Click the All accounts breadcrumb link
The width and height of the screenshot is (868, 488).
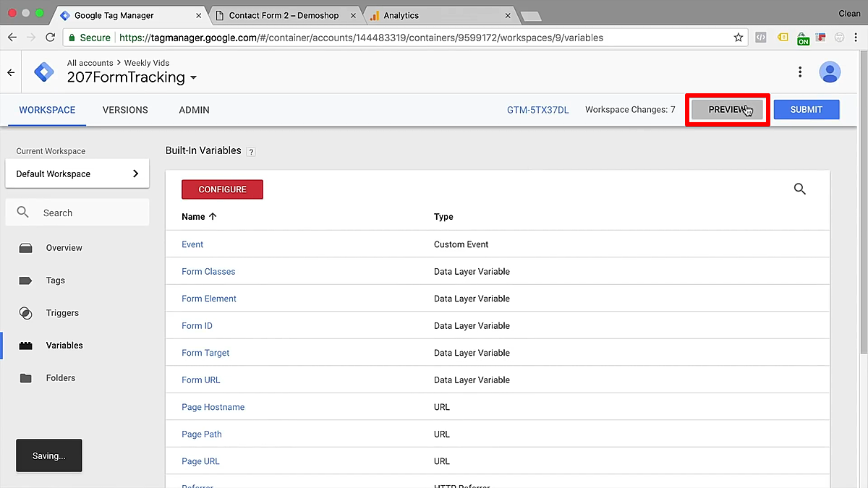coord(90,63)
